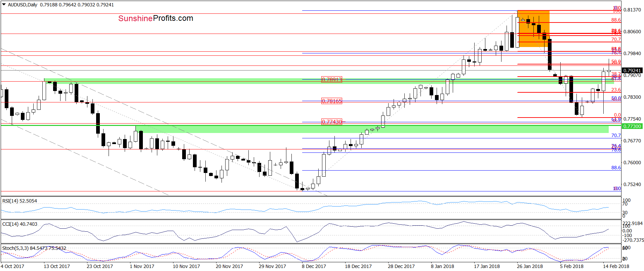Click the 29 Nov 2017 date label
This screenshot has height=271, width=644.
tap(272, 266)
